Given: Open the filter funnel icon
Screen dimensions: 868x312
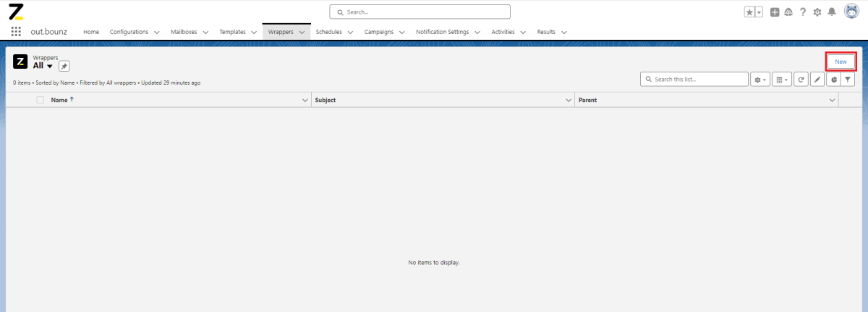Looking at the screenshot, I should point(848,80).
